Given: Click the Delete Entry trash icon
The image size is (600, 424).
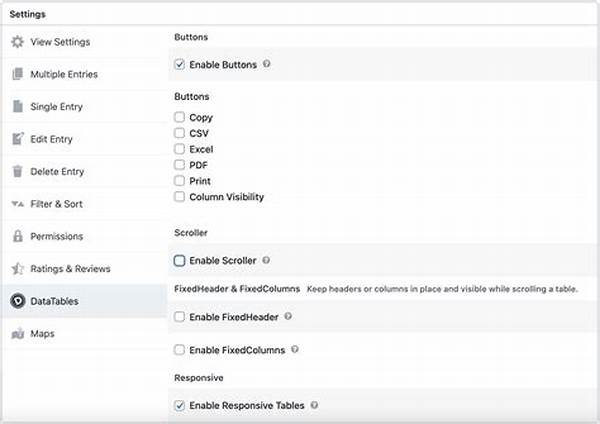Looking at the screenshot, I should [x=17, y=171].
